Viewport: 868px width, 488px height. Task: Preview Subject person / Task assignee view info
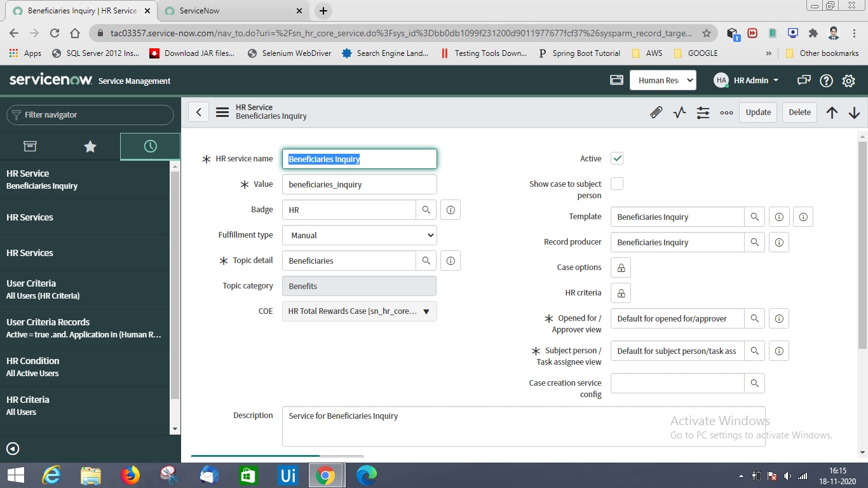(x=779, y=351)
